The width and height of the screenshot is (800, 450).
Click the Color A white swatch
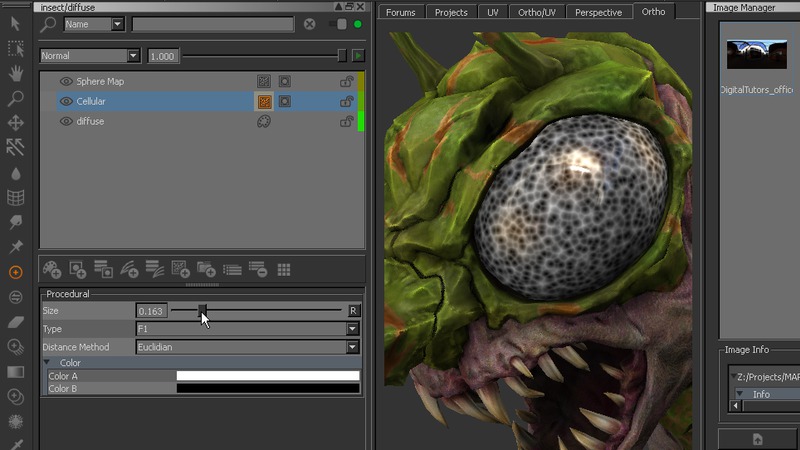tap(267, 376)
